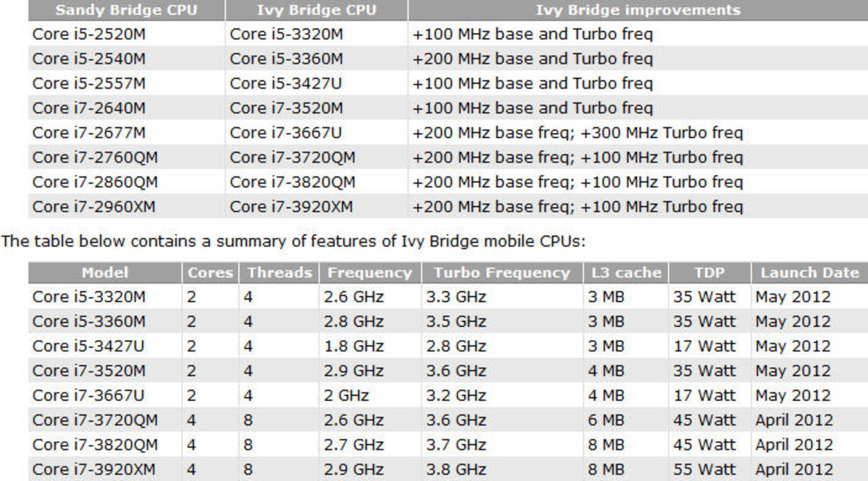Image resolution: width=868 pixels, height=481 pixels.
Task: Click the Model column header
Action: point(105,273)
